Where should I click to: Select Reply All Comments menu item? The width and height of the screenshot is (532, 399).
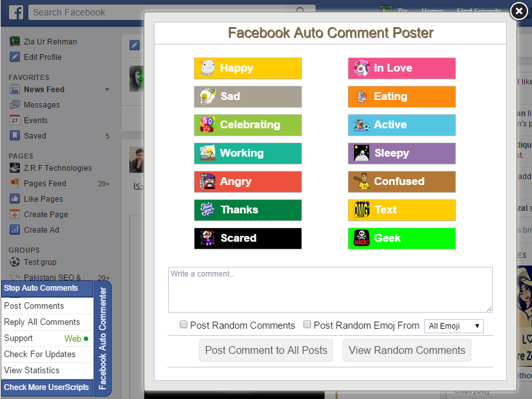click(x=48, y=322)
